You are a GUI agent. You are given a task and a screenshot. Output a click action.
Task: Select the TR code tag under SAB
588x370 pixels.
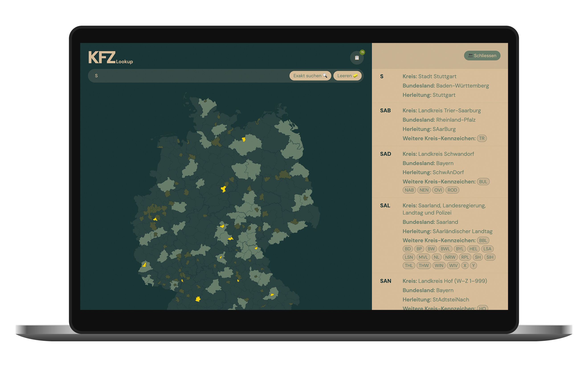[482, 139]
